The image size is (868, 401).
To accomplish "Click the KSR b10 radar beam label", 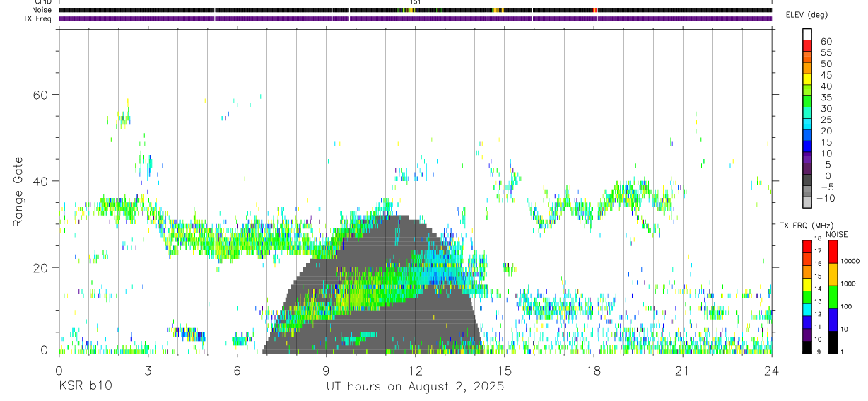I will click(x=85, y=386).
